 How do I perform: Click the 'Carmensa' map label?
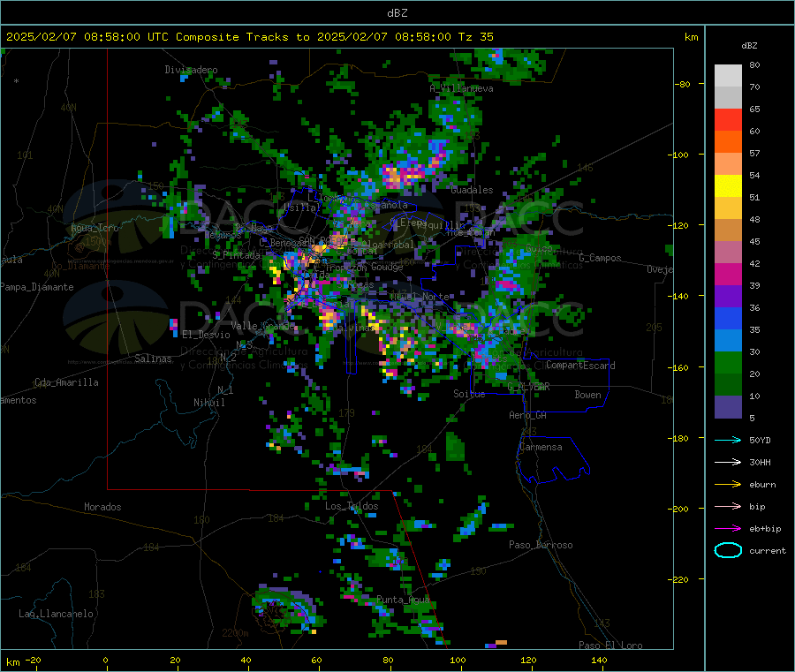click(x=541, y=448)
